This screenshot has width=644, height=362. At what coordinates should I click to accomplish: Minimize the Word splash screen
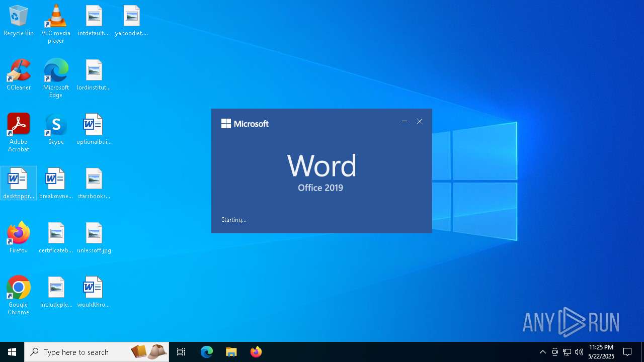405,121
